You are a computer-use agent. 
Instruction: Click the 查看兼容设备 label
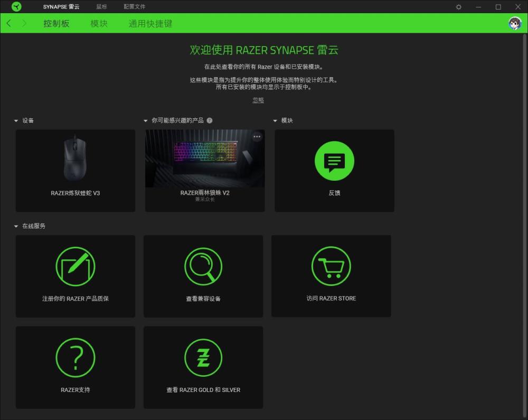[x=203, y=298]
